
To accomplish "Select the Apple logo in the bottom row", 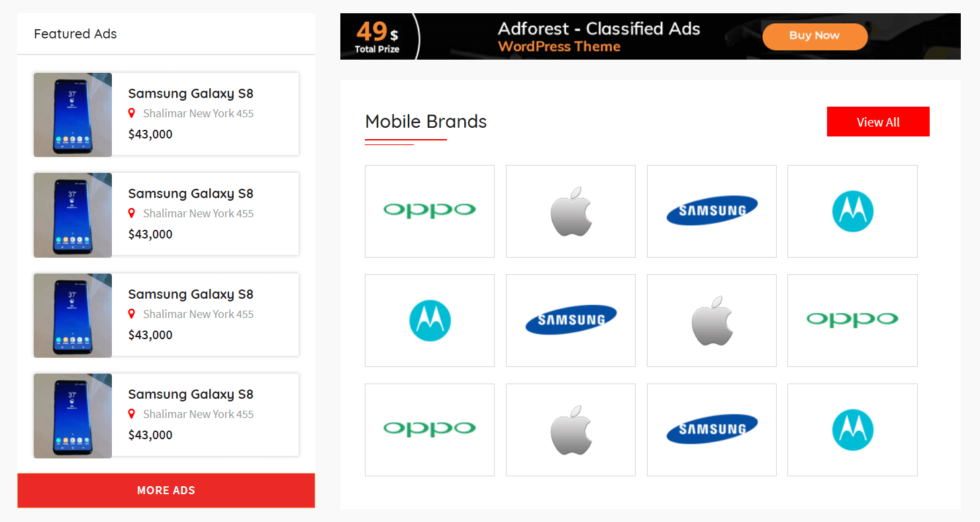I will tap(570, 429).
